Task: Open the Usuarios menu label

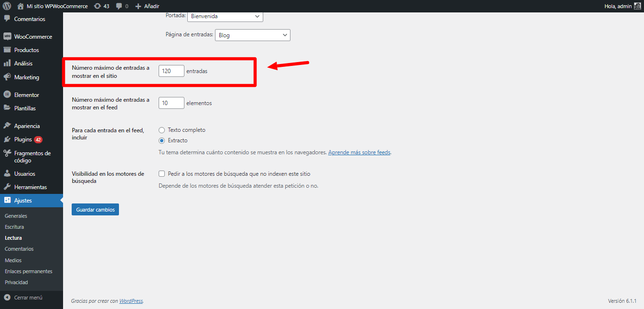Action: tap(25, 174)
